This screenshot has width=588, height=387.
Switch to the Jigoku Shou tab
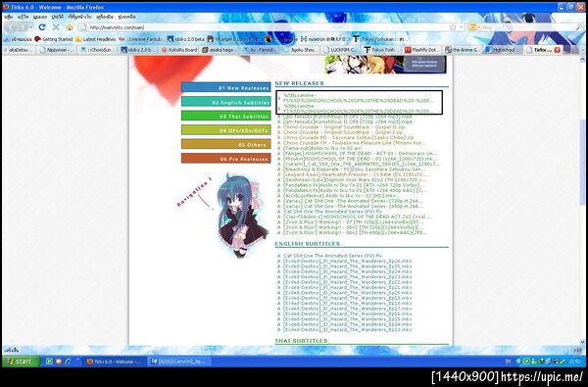tap(301, 50)
